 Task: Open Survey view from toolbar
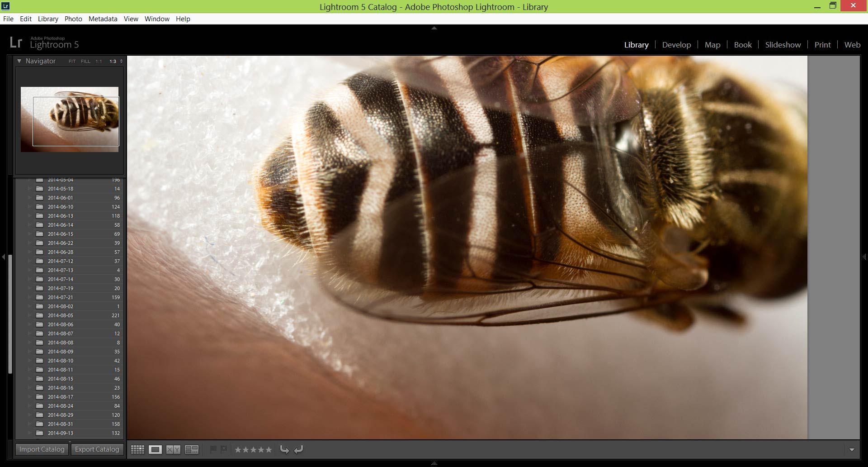(192, 449)
